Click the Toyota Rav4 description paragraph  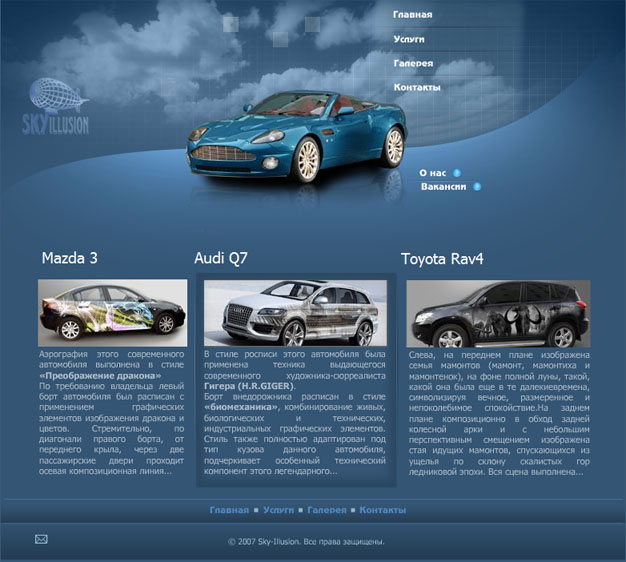[499, 413]
